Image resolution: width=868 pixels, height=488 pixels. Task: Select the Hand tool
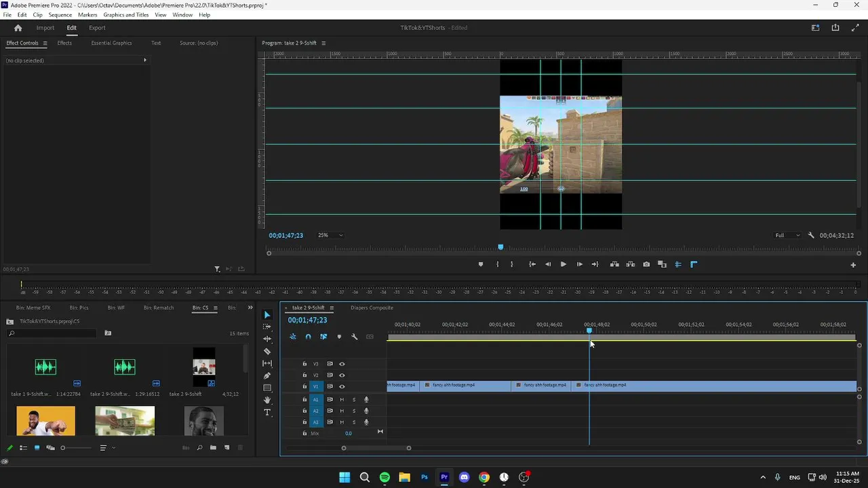point(267,400)
